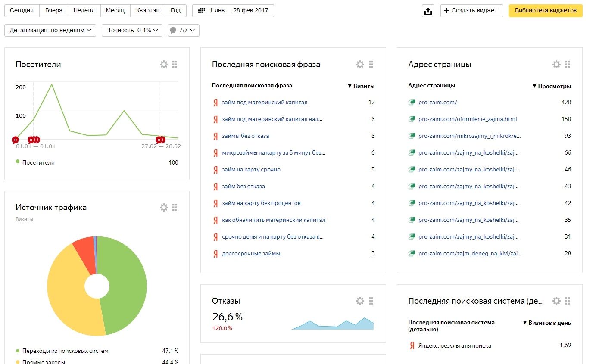Open the calendar date range picker
The image size is (602, 364).
[233, 11]
